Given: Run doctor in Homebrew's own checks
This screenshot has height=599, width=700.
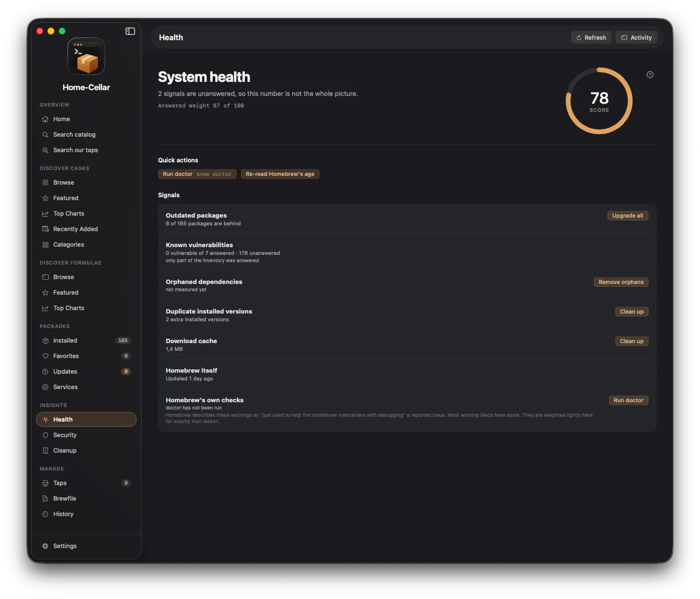Looking at the screenshot, I should [x=628, y=400].
